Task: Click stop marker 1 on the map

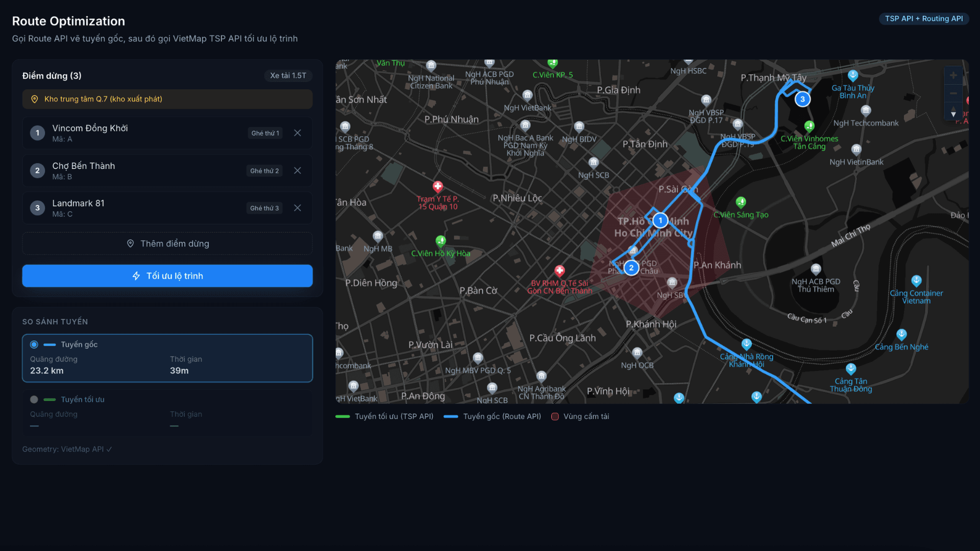Action: [x=660, y=220]
